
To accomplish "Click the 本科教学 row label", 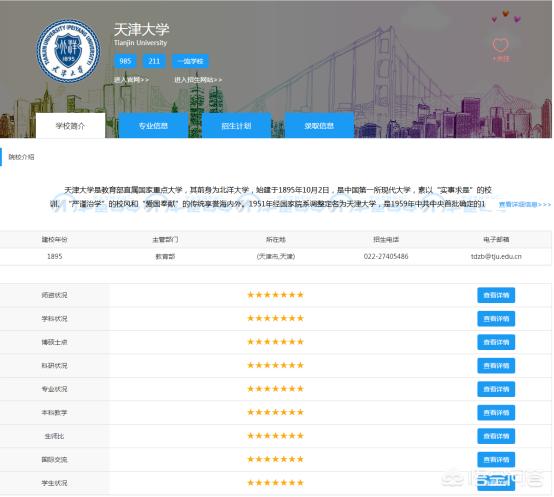I will click(54, 413).
